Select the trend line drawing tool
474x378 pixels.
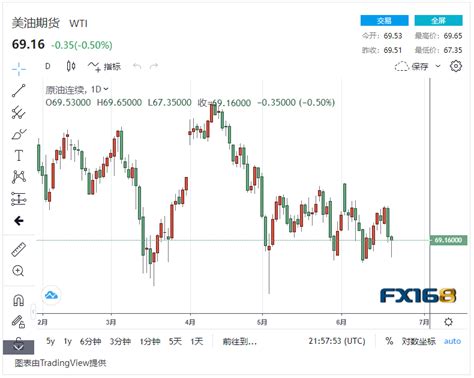coord(19,91)
